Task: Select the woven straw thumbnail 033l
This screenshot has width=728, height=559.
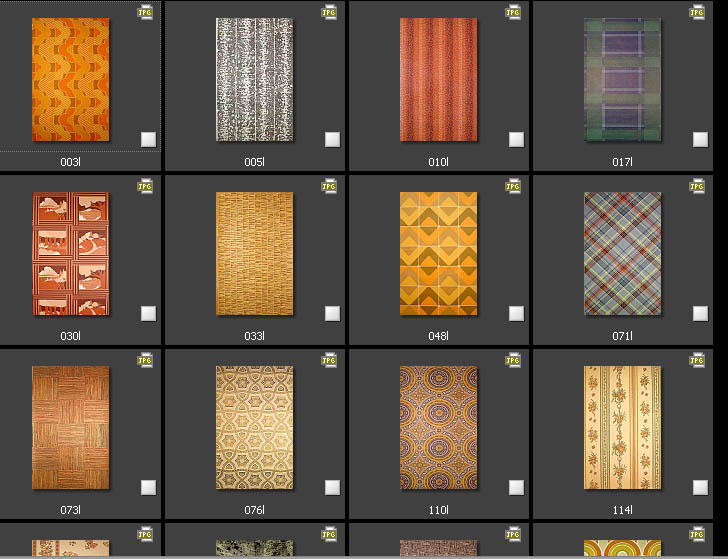Action: [x=254, y=254]
